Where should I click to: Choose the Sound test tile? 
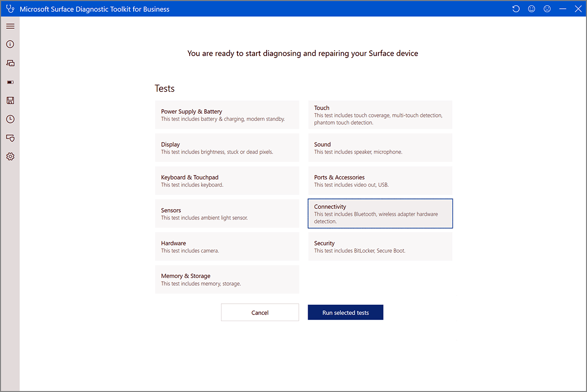click(x=380, y=147)
